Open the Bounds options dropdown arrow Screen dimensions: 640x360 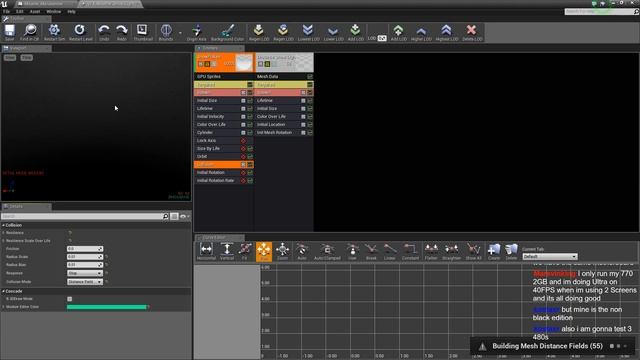click(180, 33)
